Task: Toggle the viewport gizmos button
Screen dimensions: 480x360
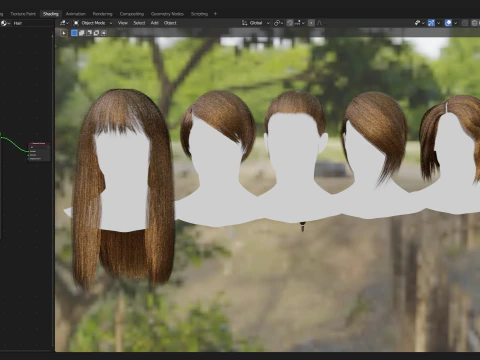Action: pos(431,23)
